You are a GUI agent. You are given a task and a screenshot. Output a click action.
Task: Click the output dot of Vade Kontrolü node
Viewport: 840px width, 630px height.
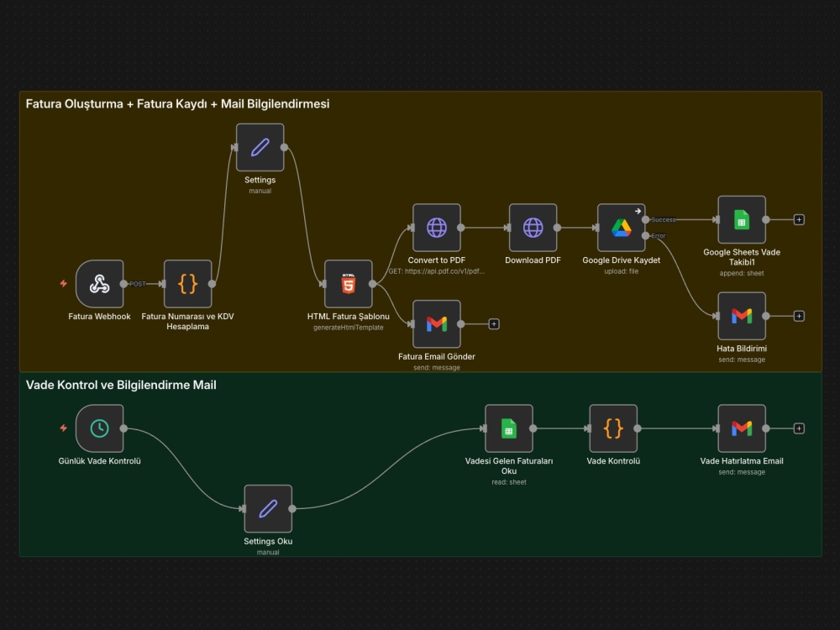[638, 428]
